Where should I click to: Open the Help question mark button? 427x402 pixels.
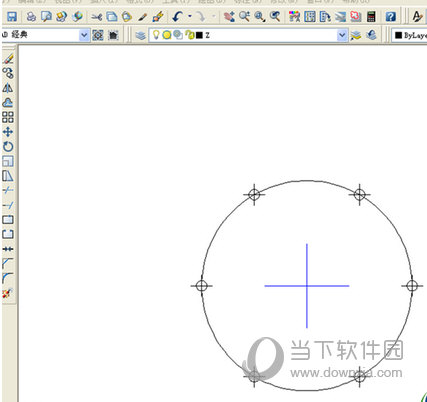coord(391,16)
